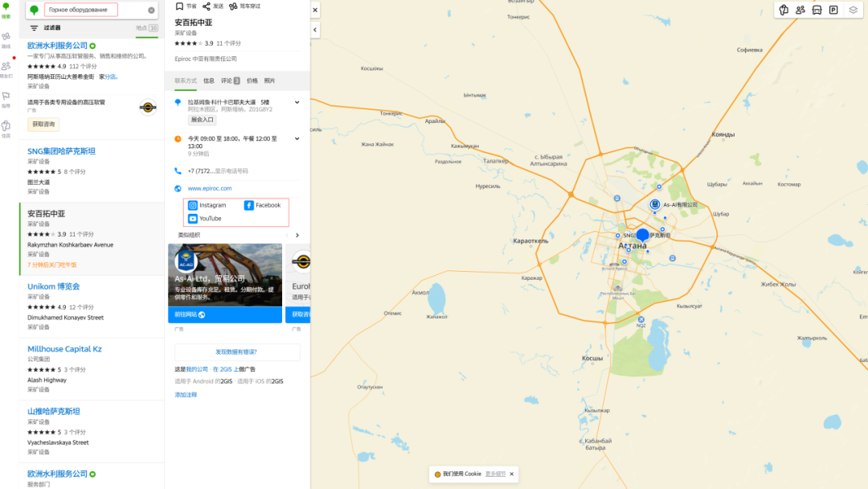Select the 地点 16 places tab

click(x=147, y=27)
